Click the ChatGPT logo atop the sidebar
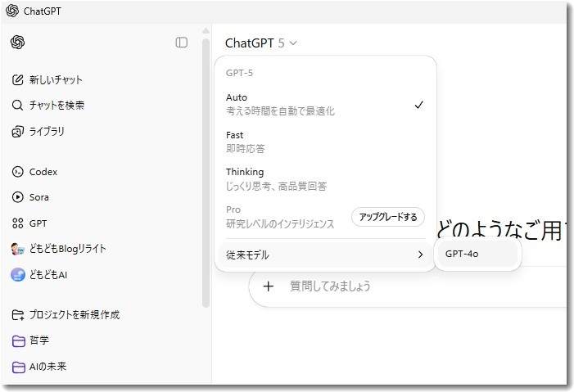The image size is (574, 392). tap(17, 42)
